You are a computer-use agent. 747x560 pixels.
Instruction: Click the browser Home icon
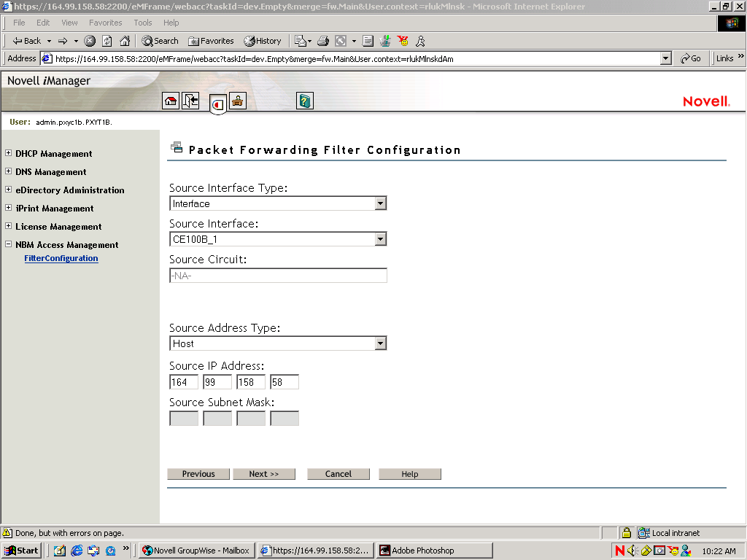click(x=125, y=41)
